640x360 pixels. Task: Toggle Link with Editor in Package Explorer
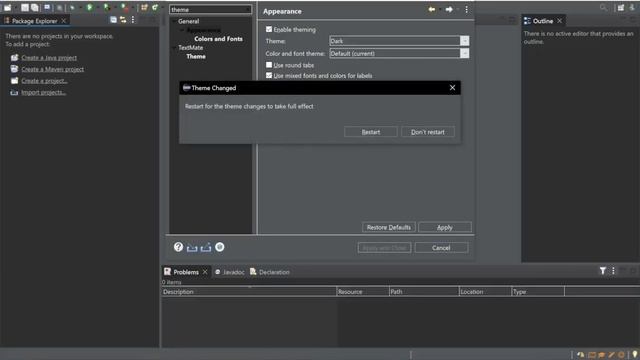click(x=123, y=20)
